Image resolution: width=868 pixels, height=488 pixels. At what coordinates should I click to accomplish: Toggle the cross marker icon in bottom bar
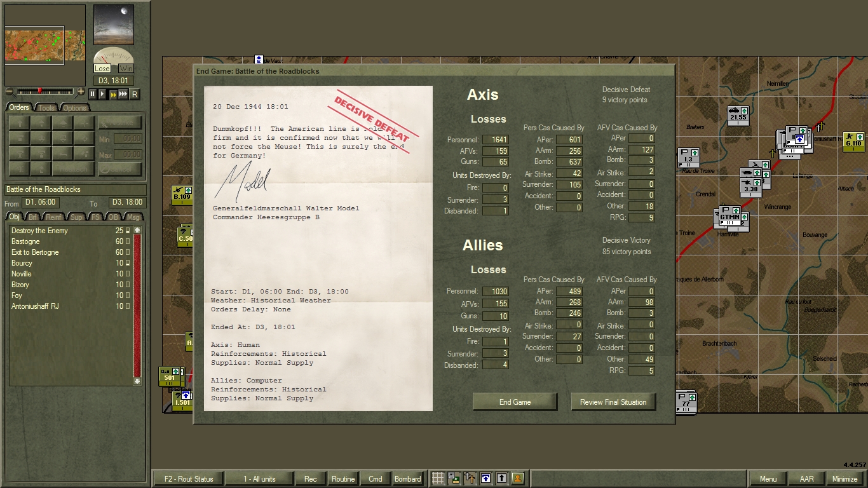[470, 478]
